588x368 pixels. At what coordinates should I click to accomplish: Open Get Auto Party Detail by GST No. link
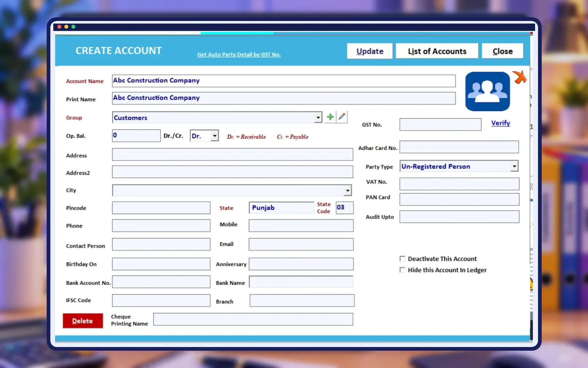point(239,54)
